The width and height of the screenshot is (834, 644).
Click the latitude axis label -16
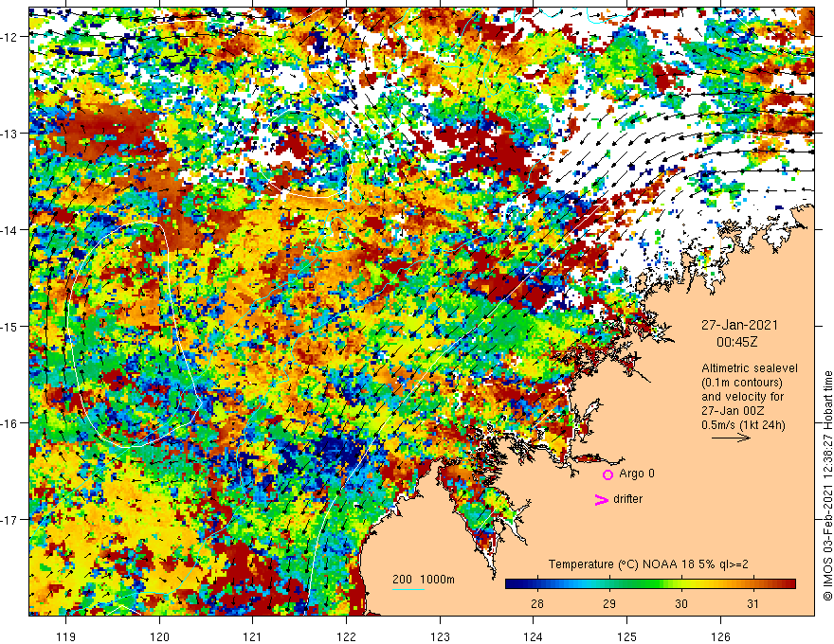coord(9,423)
